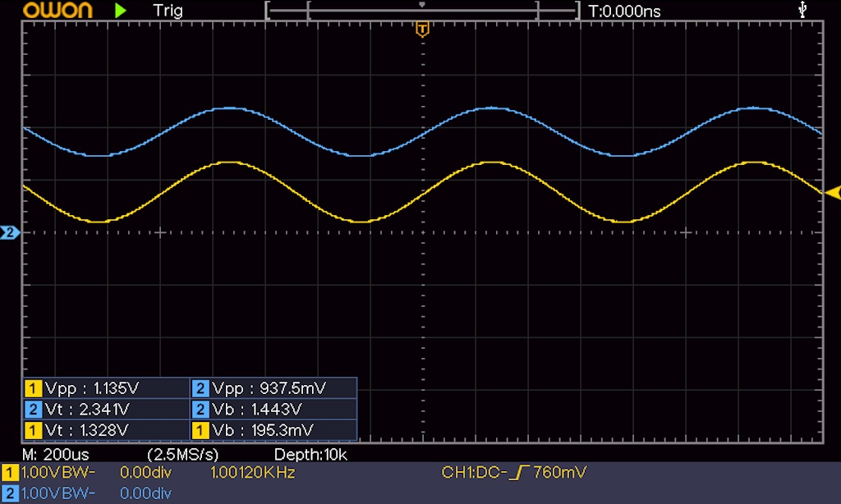The image size is (841, 504).
Task: Click the yellow trigger level arrow
Action: [x=832, y=193]
